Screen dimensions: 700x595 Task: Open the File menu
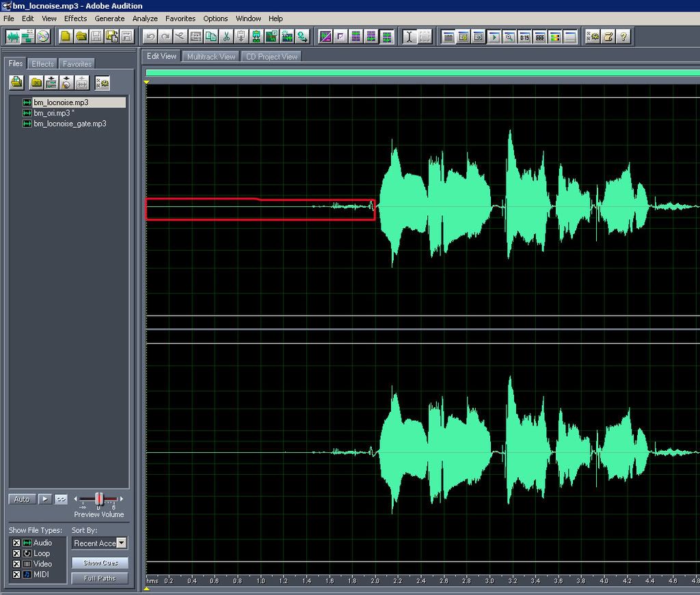click(x=8, y=18)
